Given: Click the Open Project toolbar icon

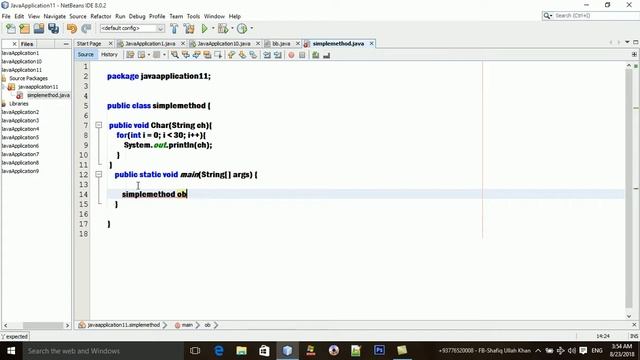Looking at the screenshot, I should pyautogui.click(x=39, y=29).
